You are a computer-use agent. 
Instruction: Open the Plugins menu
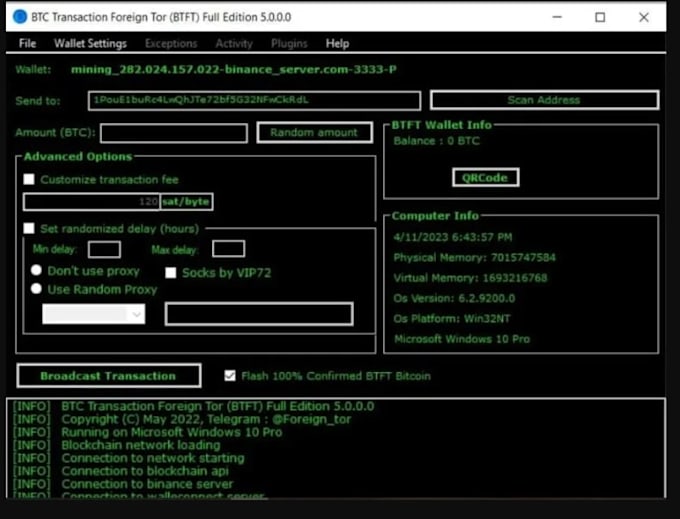[289, 43]
